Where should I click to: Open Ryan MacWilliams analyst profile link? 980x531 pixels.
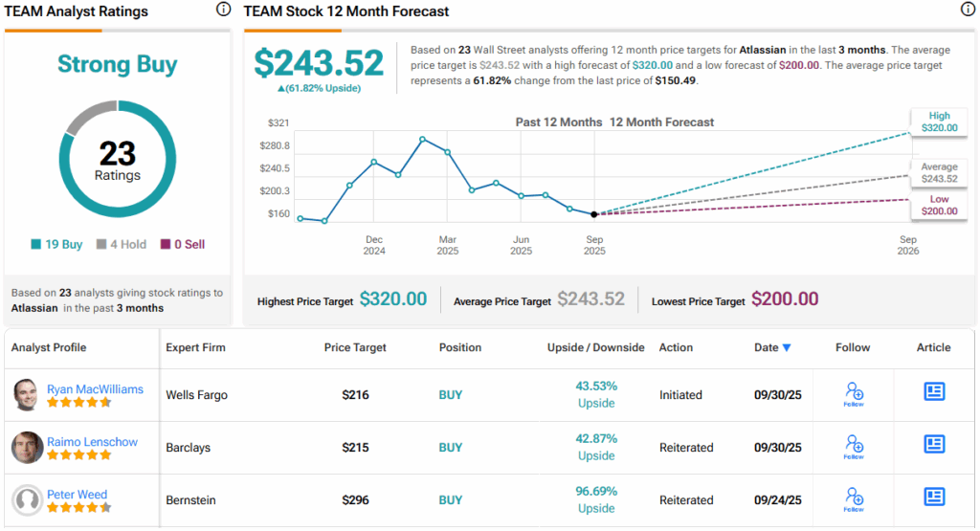pos(95,389)
